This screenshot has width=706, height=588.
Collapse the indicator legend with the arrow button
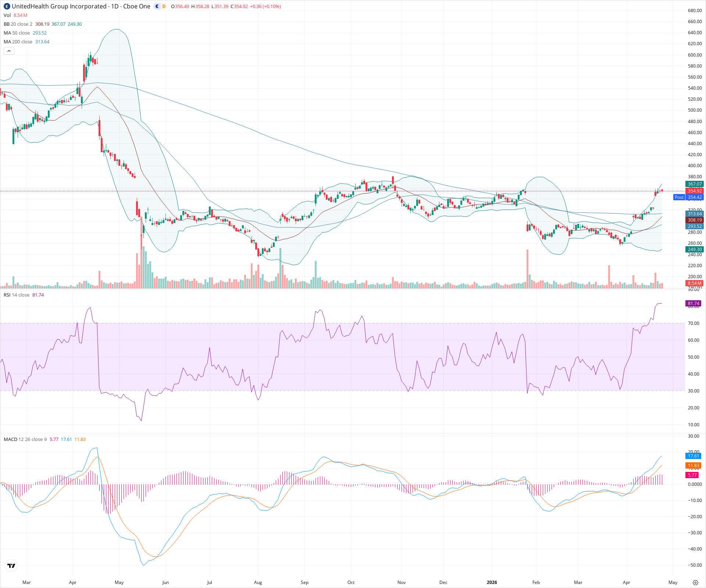point(9,51)
